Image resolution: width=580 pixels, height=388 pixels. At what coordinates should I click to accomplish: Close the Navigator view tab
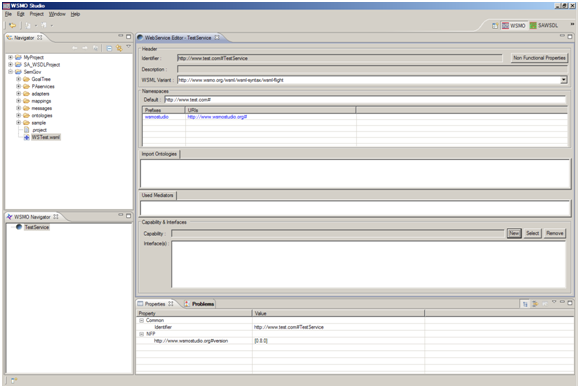click(x=40, y=38)
